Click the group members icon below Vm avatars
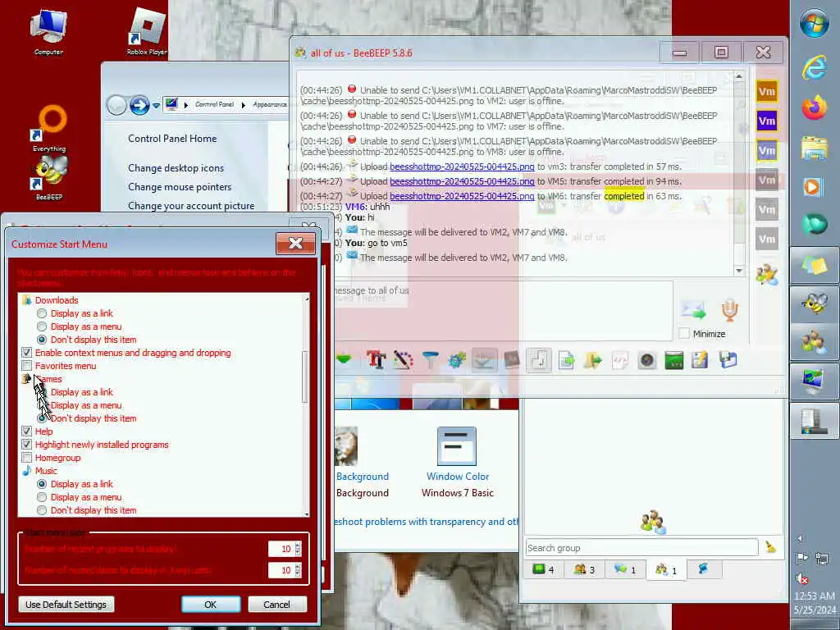This screenshot has width=840, height=630. (767, 274)
